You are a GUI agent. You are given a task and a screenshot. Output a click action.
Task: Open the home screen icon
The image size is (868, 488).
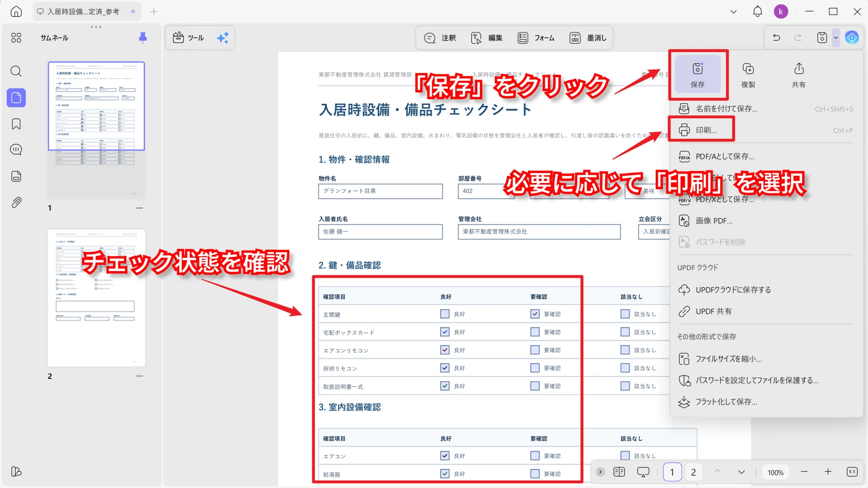(x=16, y=11)
